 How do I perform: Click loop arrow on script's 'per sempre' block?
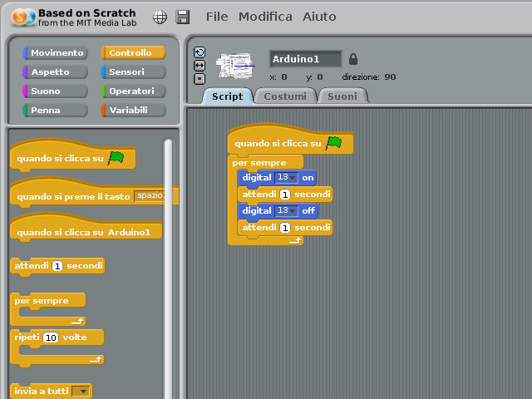294,240
